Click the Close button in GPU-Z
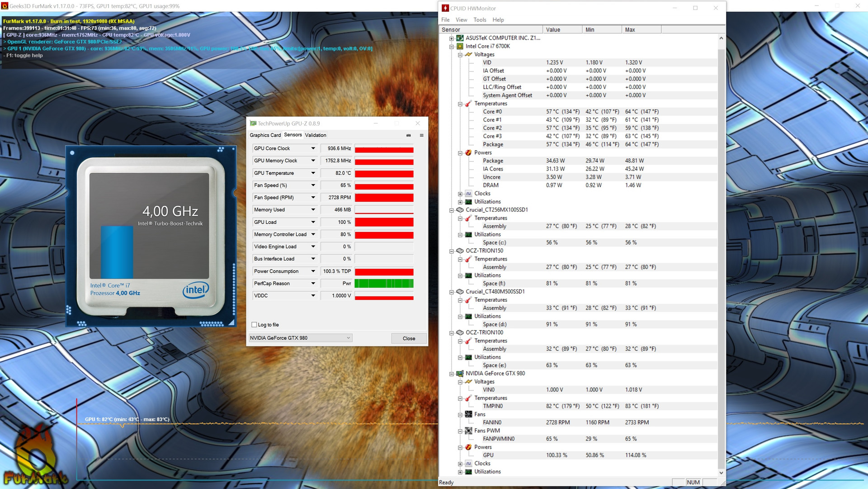The height and width of the screenshot is (489, 868). [x=409, y=338]
